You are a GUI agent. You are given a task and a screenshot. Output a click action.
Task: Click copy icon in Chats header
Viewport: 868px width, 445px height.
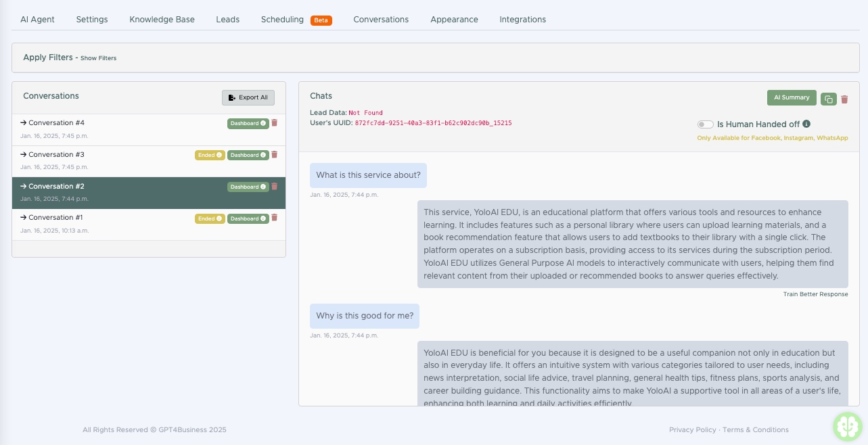click(829, 99)
